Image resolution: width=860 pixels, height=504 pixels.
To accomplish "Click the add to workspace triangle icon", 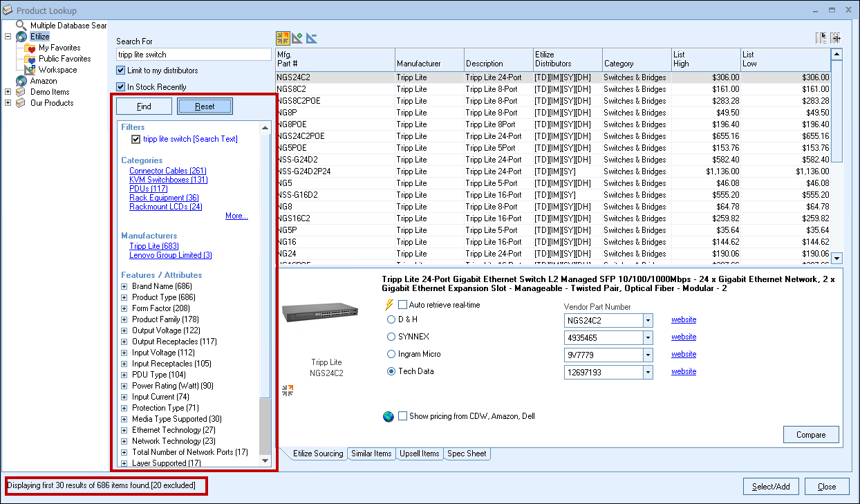I will click(297, 38).
